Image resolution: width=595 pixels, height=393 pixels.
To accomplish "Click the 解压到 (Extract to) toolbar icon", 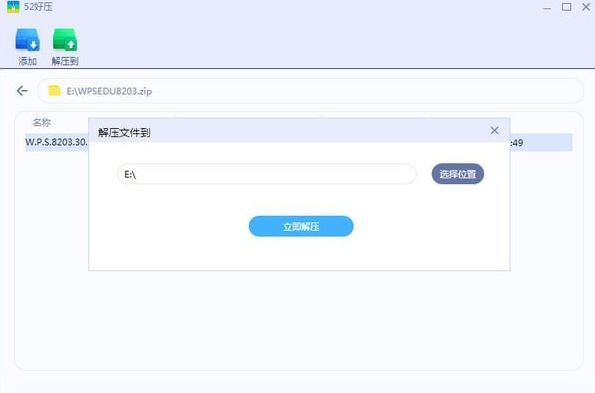I will [x=65, y=40].
